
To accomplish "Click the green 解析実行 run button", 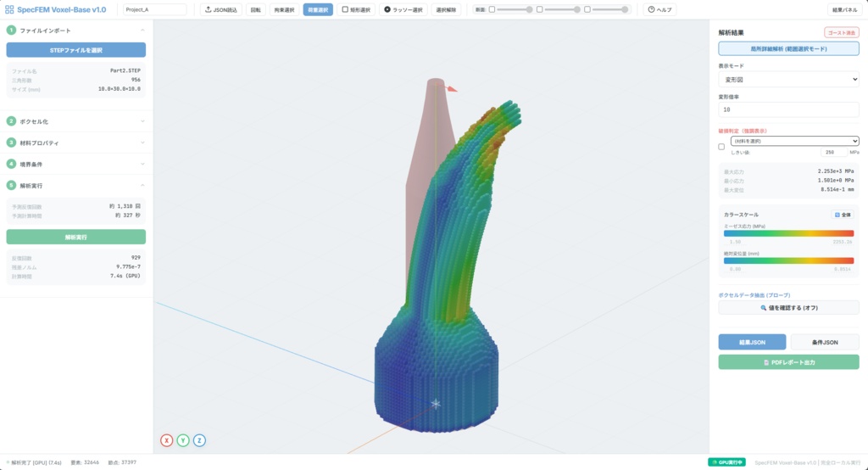I will [x=75, y=237].
